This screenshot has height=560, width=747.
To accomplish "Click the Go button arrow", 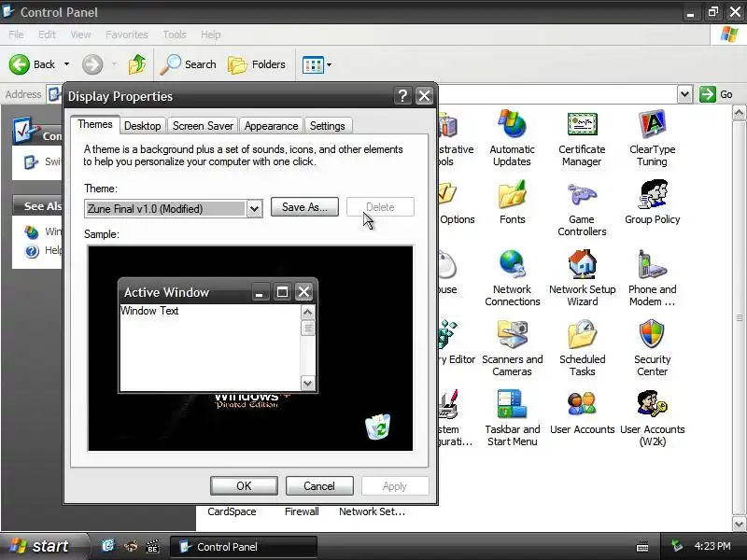I will [x=708, y=94].
